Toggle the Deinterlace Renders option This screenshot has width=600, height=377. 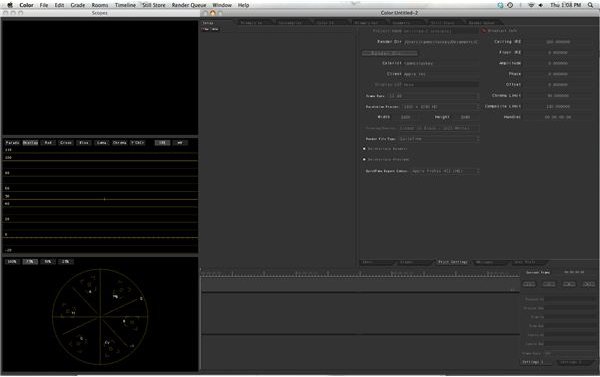pos(364,149)
